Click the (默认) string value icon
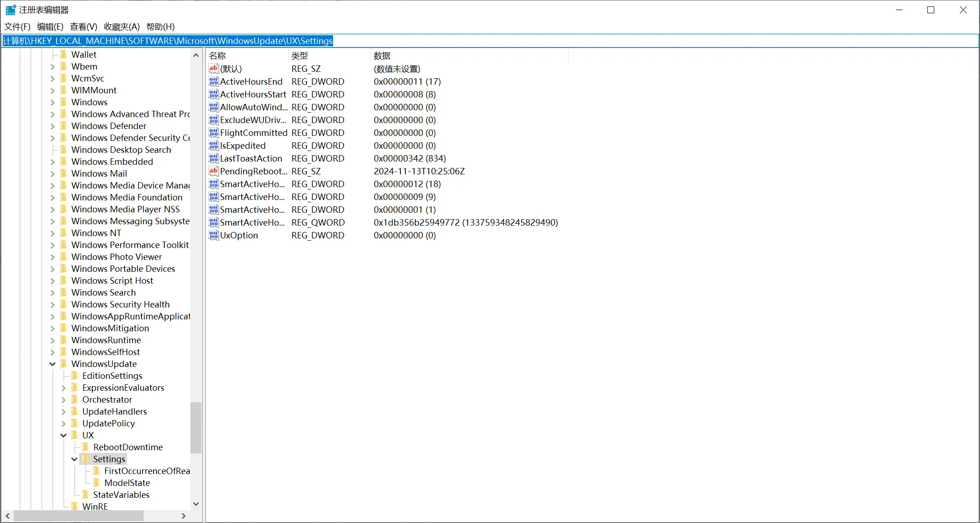 pyautogui.click(x=213, y=69)
